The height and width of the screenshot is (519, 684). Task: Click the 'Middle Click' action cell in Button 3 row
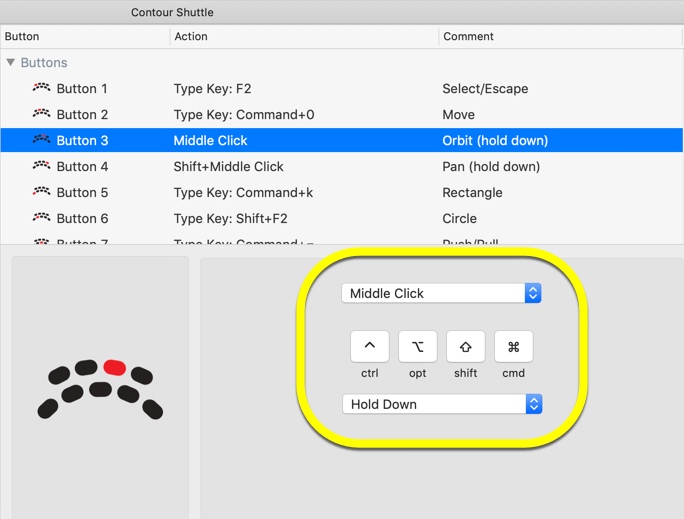[210, 140]
